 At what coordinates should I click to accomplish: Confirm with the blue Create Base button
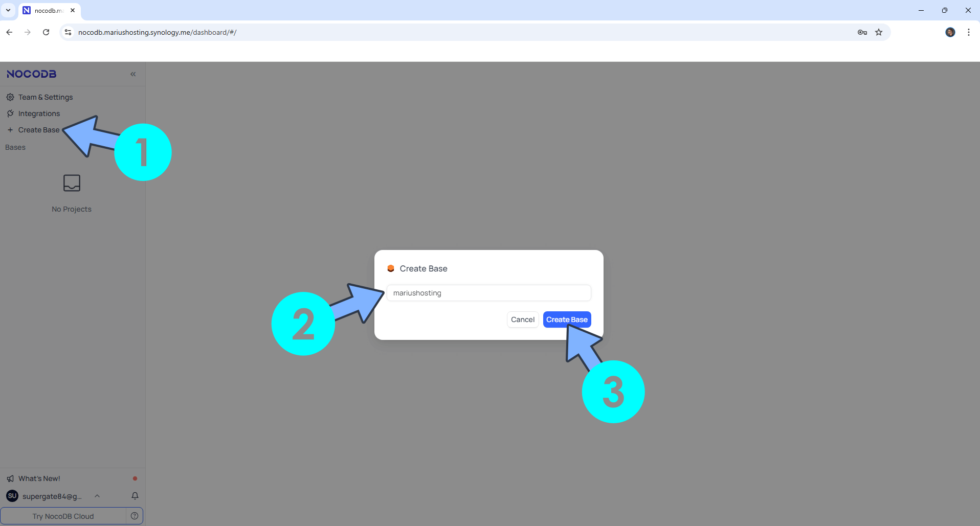(x=567, y=319)
